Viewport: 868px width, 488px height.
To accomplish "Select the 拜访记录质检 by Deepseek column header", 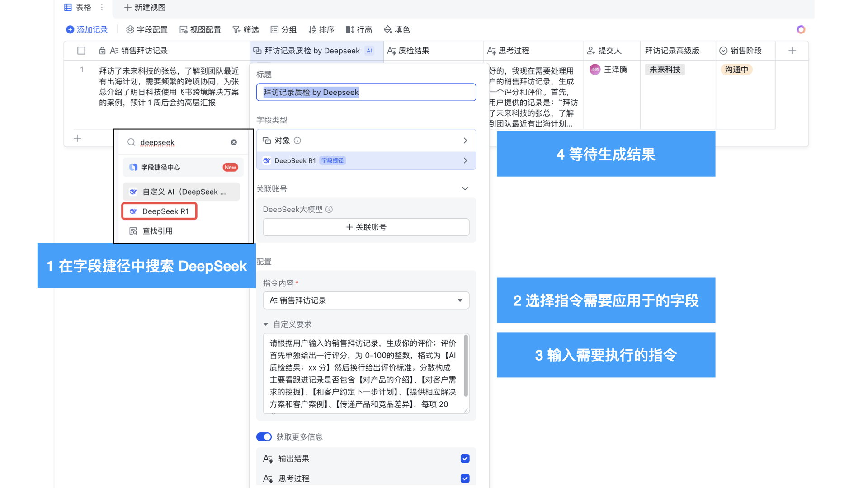I will tap(317, 51).
